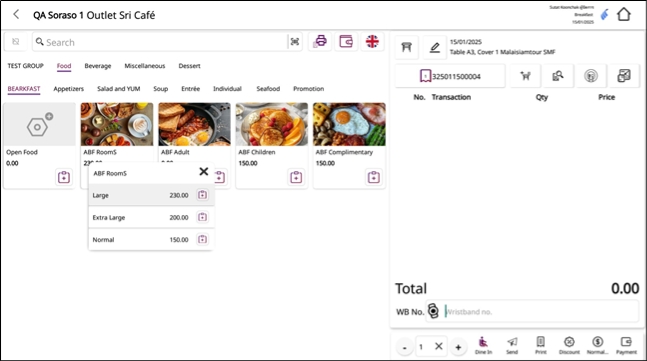Click the Send order button
The height and width of the screenshot is (361, 647).
pos(512,345)
